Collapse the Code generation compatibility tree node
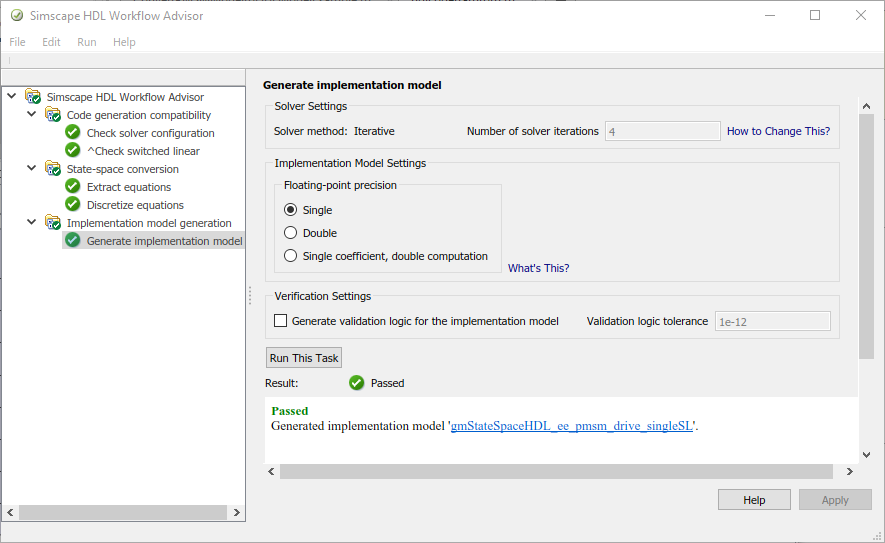The image size is (885, 543). pyautogui.click(x=32, y=115)
